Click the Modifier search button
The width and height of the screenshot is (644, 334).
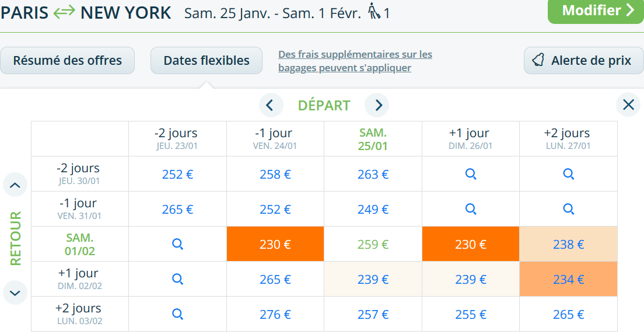(595, 11)
